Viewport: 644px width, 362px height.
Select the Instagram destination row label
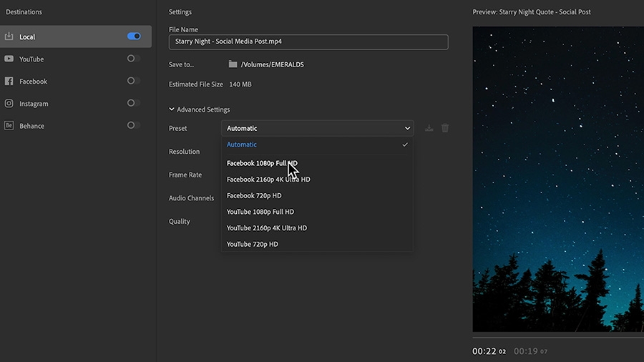(34, 104)
